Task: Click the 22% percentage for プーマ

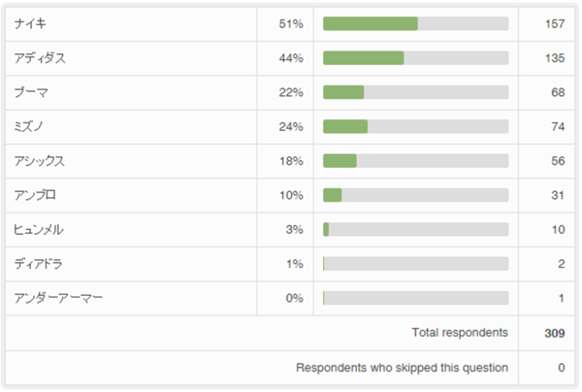Action: click(291, 92)
